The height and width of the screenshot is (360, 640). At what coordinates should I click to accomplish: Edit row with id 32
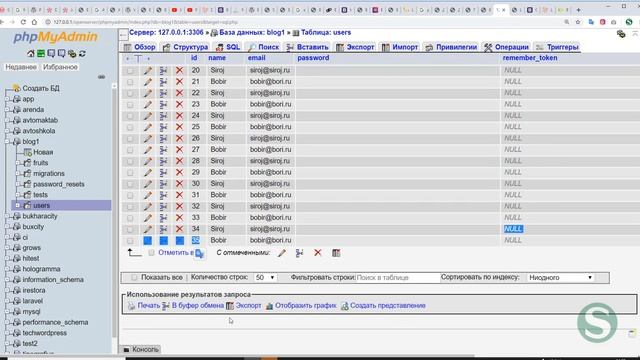coord(148,207)
